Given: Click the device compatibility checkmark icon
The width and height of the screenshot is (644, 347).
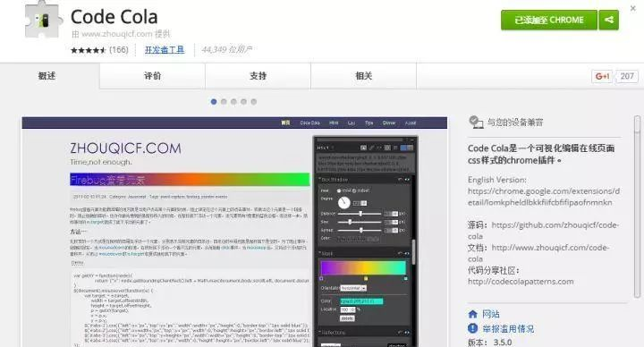Looking at the screenshot, I should 476,122.
